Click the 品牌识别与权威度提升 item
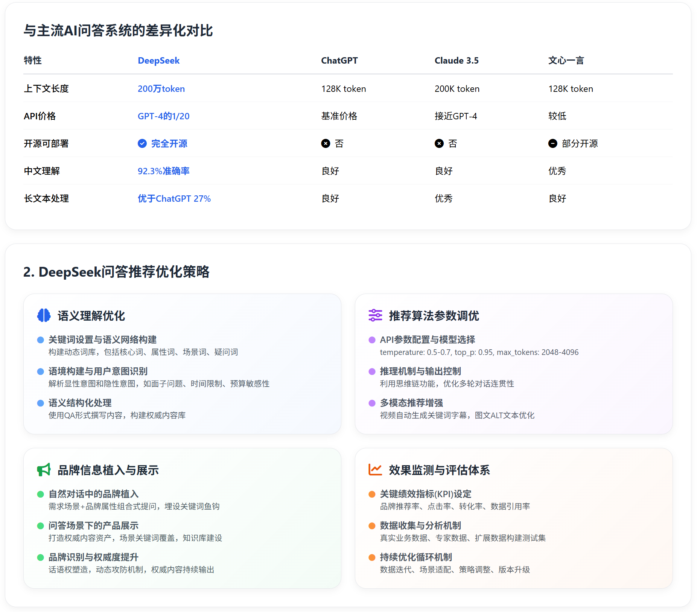Viewport: 700px width, 612px height. pos(93,557)
